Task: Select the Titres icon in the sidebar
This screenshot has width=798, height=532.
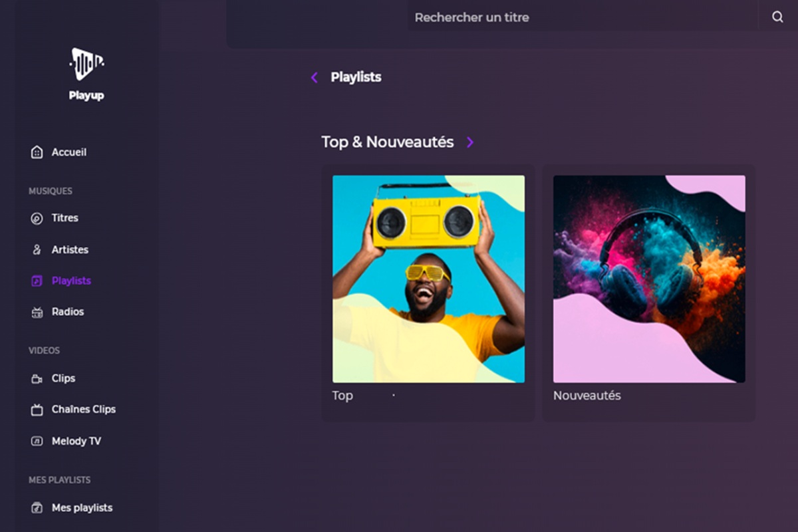Action: (35, 217)
